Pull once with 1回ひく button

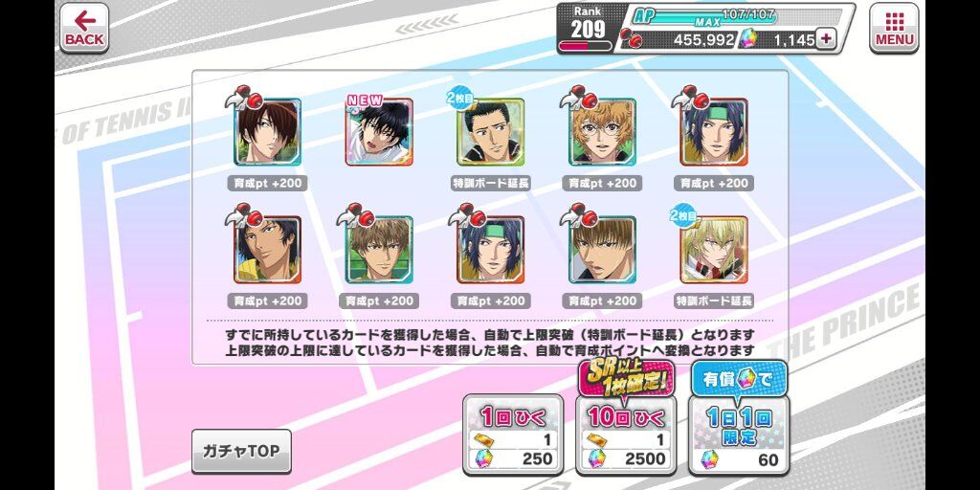pos(513,434)
